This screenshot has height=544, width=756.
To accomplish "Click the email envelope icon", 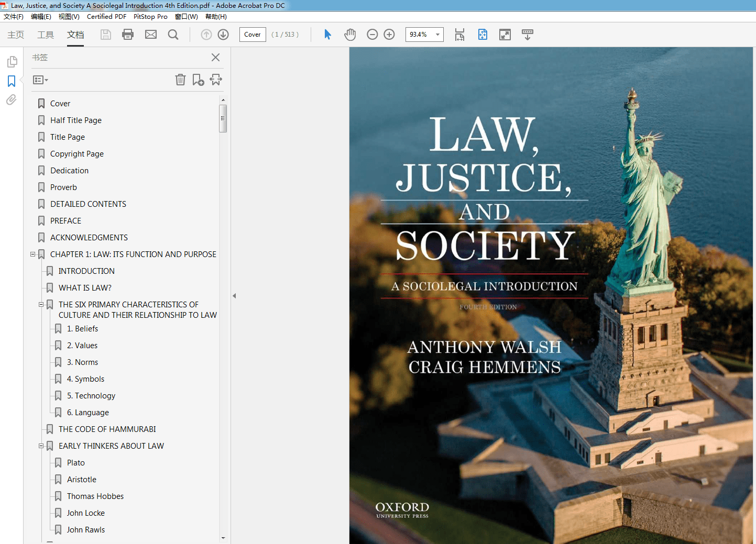I will point(151,35).
